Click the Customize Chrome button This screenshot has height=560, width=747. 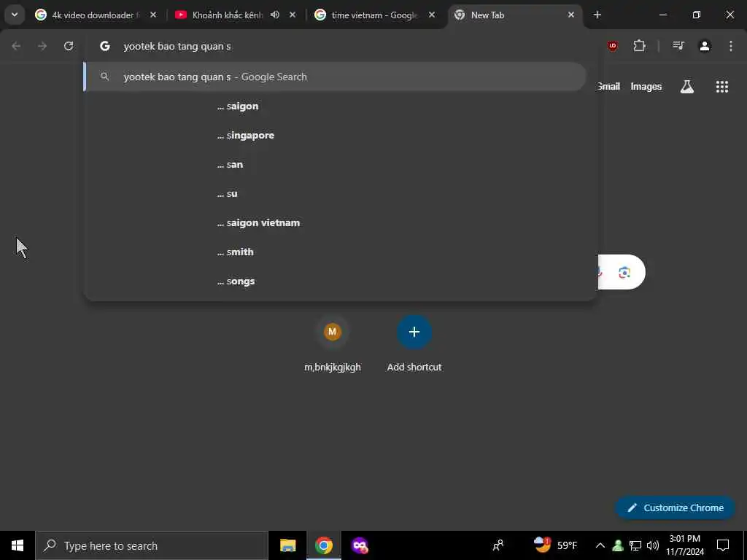pos(676,507)
